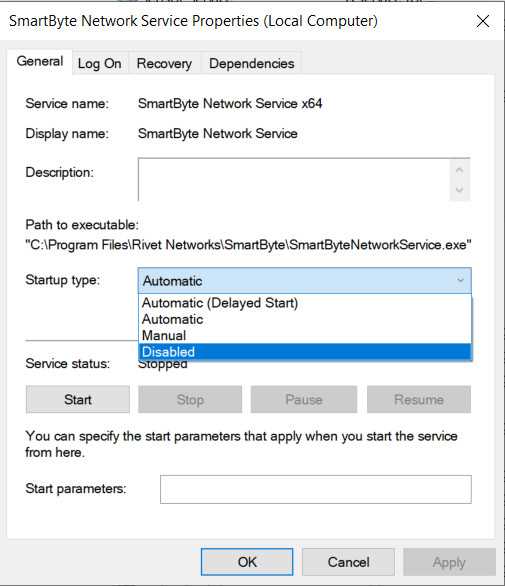Click description scrollbar up arrow

pos(459,170)
